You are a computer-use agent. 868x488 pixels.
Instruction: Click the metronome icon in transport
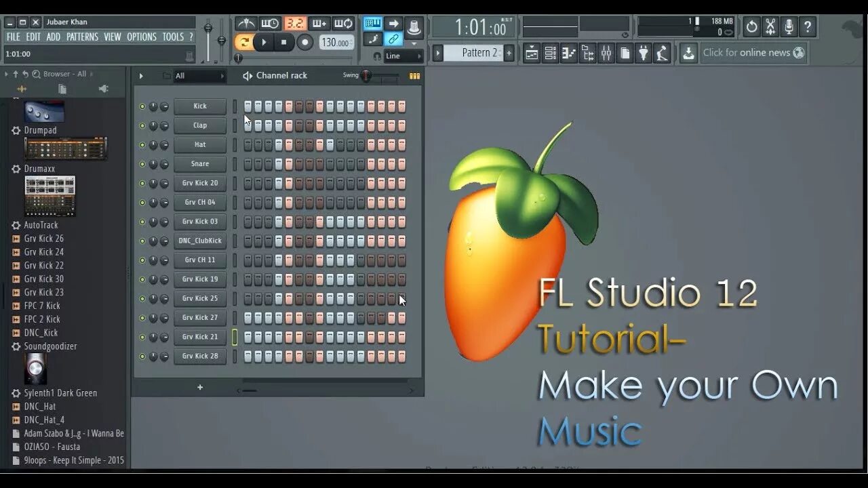pyautogui.click(x=245, y=24)
